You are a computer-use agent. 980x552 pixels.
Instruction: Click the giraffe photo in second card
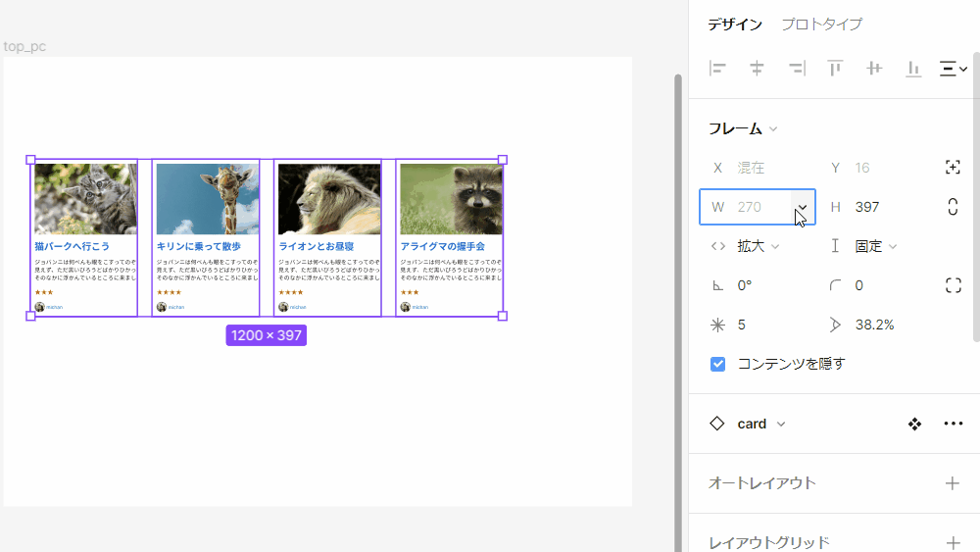208,199
